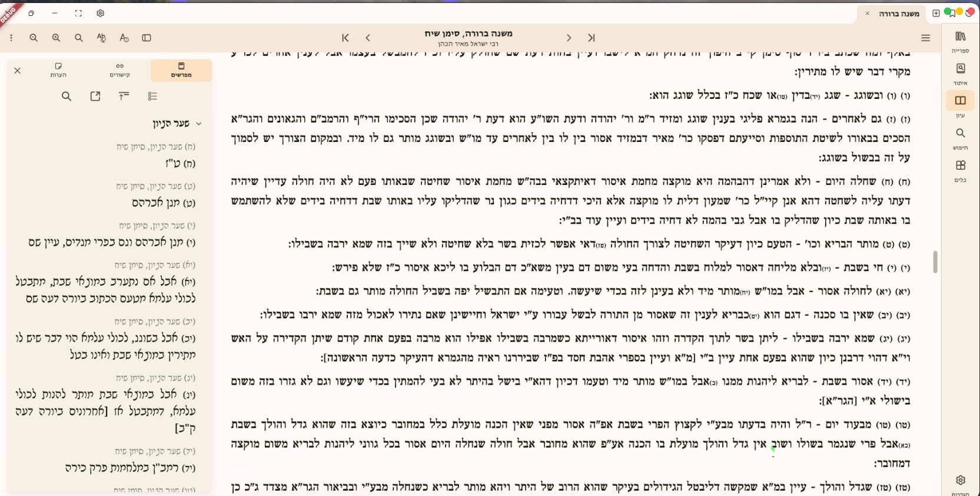Click paragraph (טז) שגדל והולך text
Screen dimensions: 980x496
click(x=570, y=487)
